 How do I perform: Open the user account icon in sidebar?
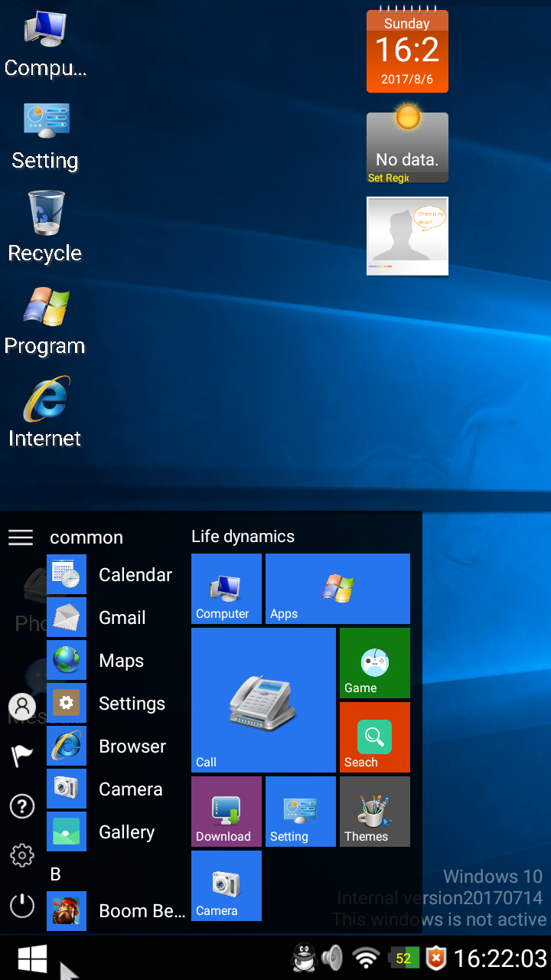[x=22, y=707]
